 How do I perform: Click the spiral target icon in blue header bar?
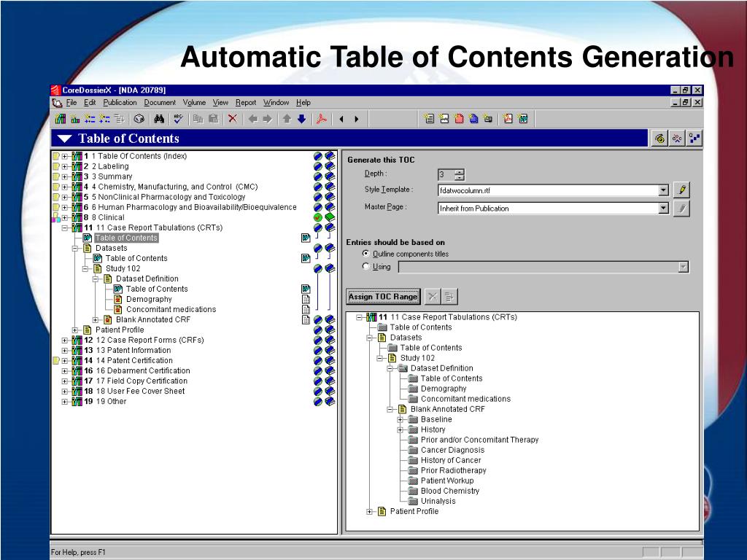[659, 139]
